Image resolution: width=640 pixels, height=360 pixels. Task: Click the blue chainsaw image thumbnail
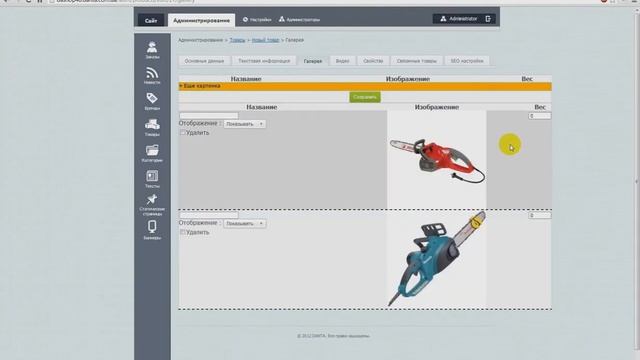tap(437, 259)
